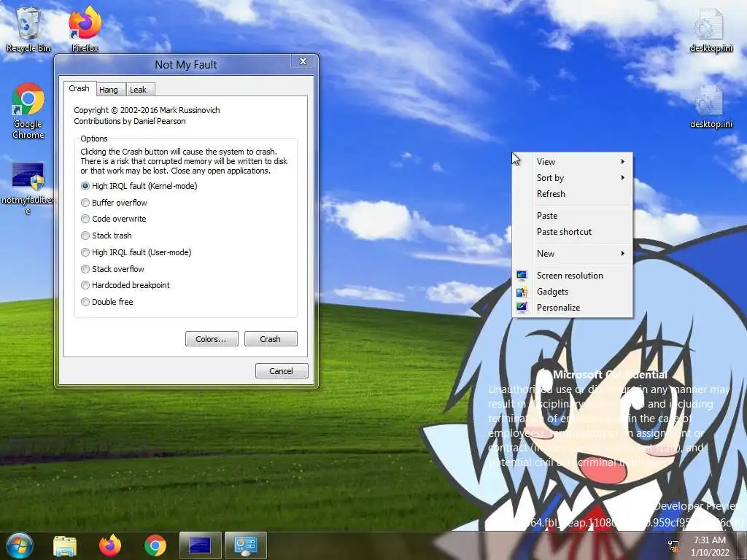Screen dimensions: 747x560
Task: Switch to the Not My Fault taskbar button
Action: tap(200, 545)
